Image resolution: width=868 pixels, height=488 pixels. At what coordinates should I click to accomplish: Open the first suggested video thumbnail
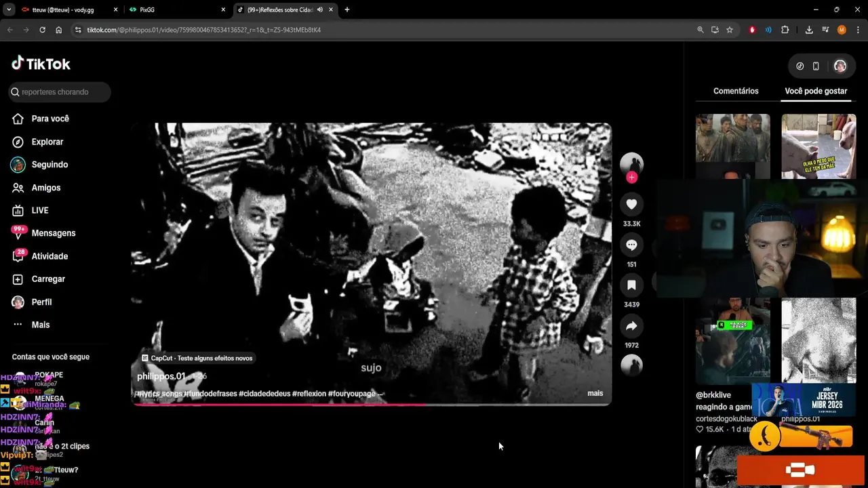(732, 146)
